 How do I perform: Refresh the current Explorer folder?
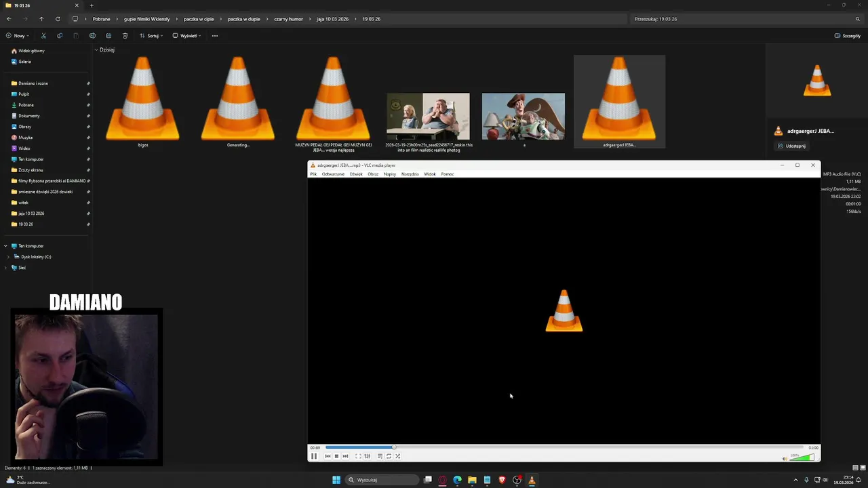tap(58, 19)
